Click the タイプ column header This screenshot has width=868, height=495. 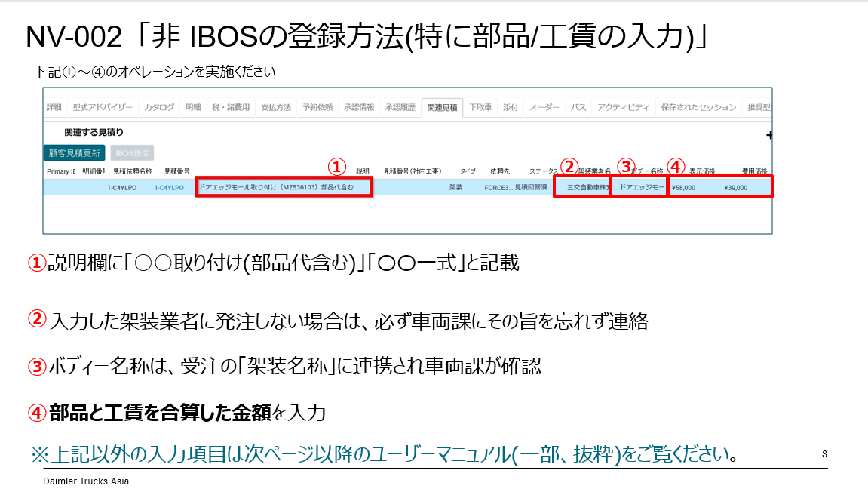coord(468,171)
